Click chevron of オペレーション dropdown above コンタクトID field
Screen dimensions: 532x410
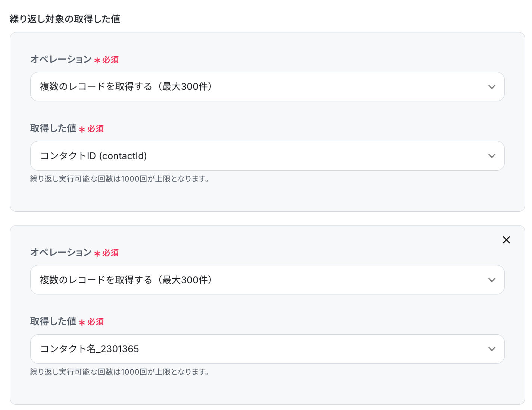(x=492, y=87)
